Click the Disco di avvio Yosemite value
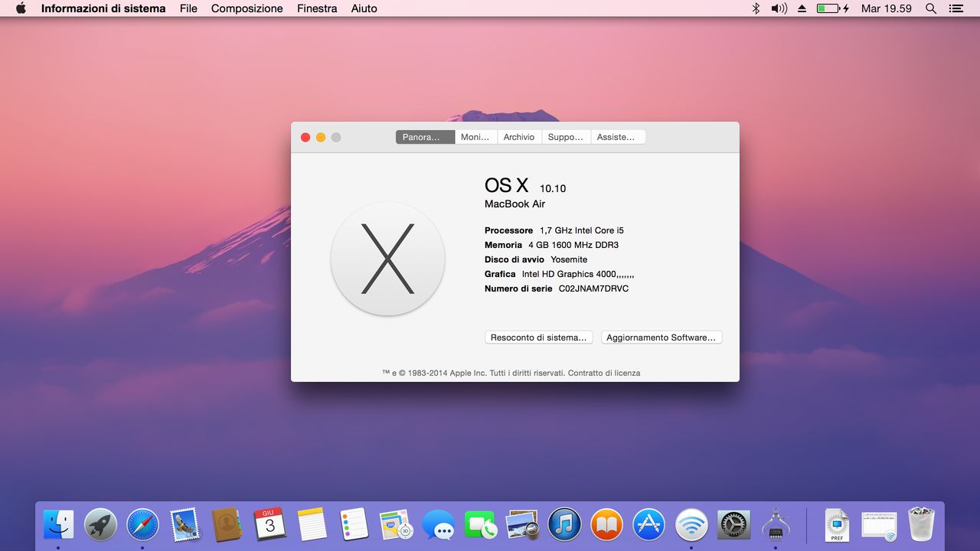Image resolution: width=980 pixels, height=551 pixels. (x=569, y=259)
